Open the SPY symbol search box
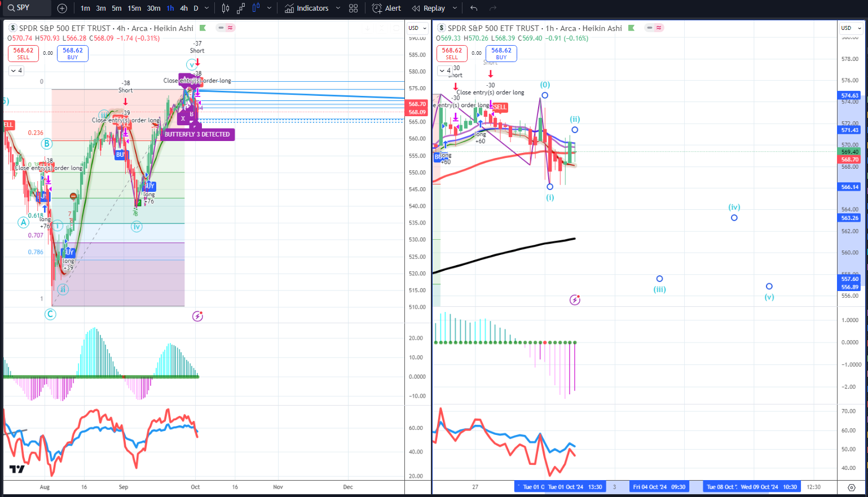 27,8
